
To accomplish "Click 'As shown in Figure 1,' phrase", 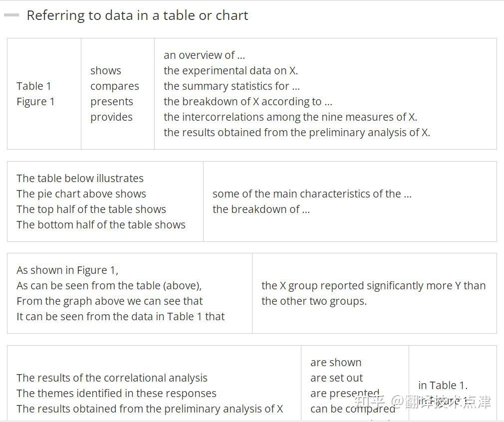I will pyautogui.click(x=67, y=270).
